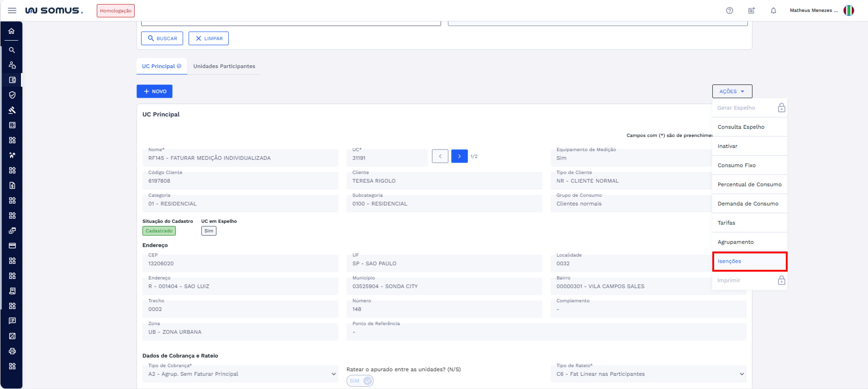Choose Consulta Espelho menu entry
The image size is (868, 389).
click(741, 127)
